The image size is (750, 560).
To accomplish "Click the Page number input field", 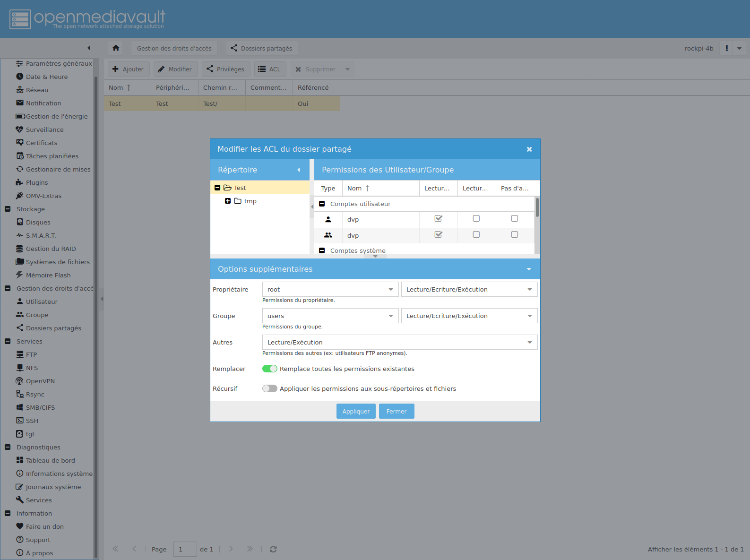I will click(x=185, y=549).
